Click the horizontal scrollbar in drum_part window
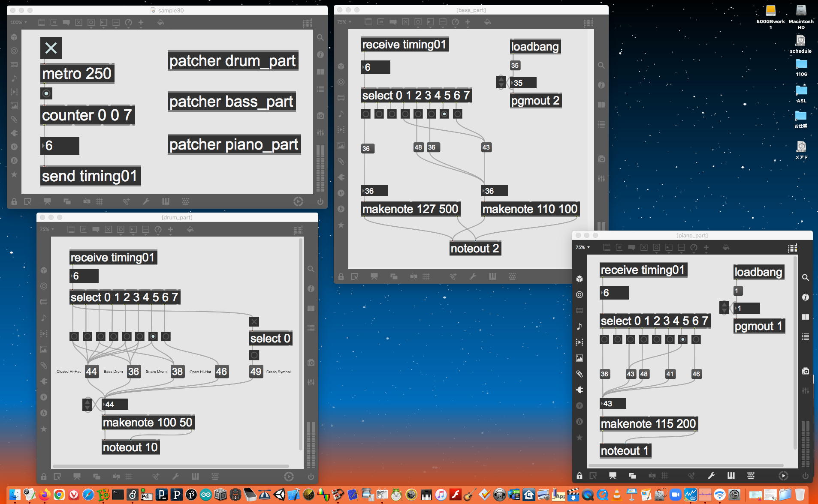Image resolution: width=818 pixels, height=504 pixels. [171, 466]
